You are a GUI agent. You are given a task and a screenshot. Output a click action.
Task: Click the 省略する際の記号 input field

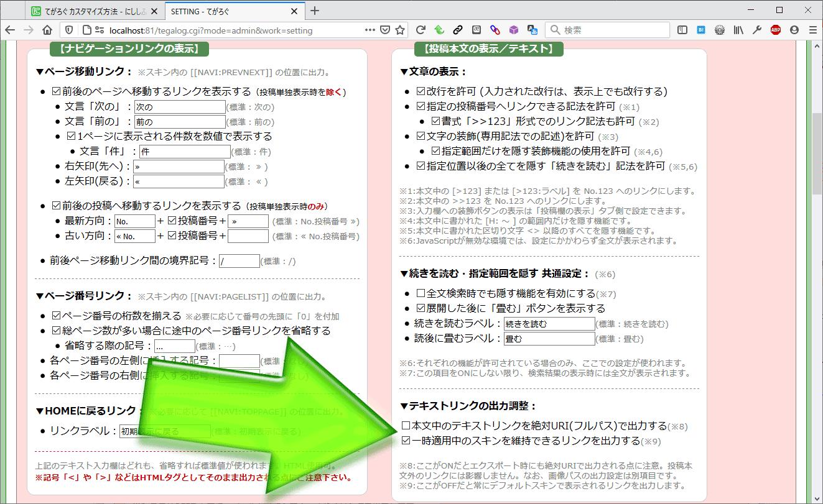(175, 346)
